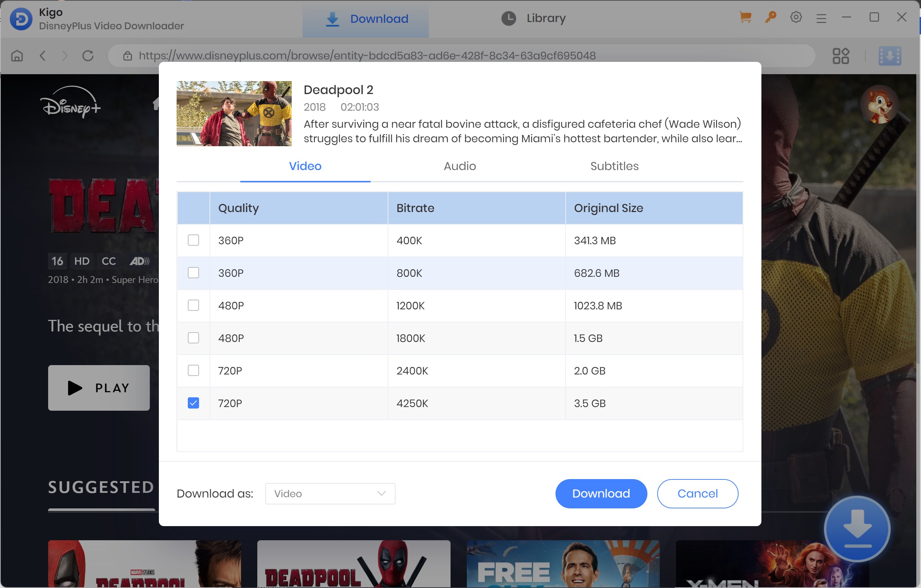Open the Deadpool suggested movie card
The height and width of the screenshot is (588, 921).
coord(354,563)
